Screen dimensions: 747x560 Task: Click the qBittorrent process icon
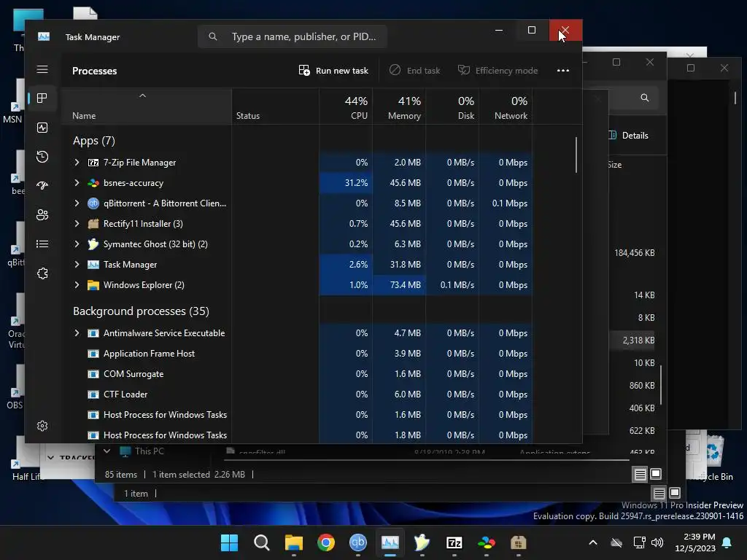[93, 203]
